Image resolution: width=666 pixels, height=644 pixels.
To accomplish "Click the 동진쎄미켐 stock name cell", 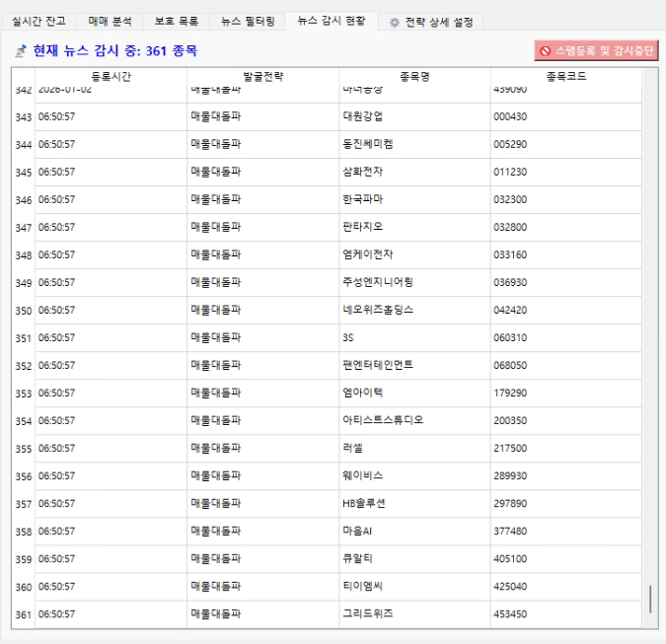I will click(414, 144).
